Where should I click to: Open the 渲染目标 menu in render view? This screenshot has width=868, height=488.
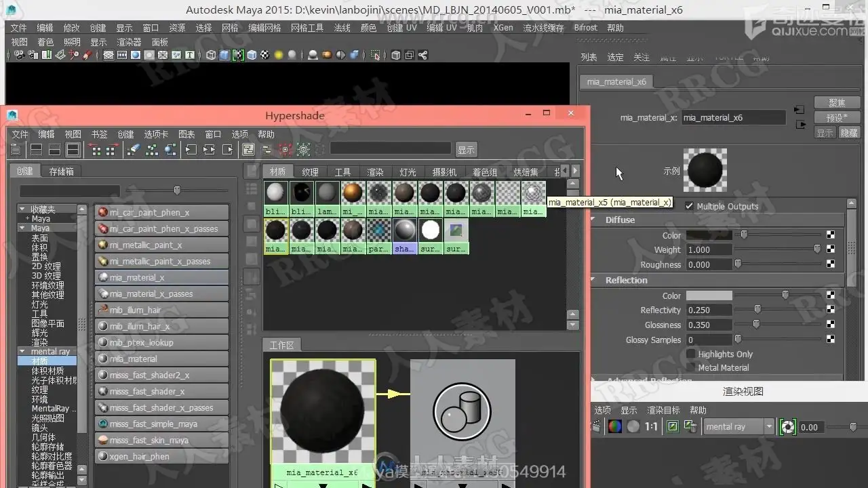(x=663, y=410)
